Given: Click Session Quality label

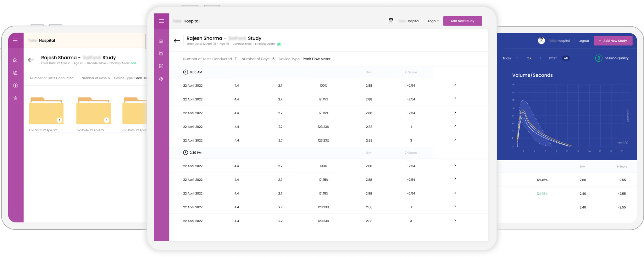Looking at the screenshot, I should tap(616, 58).
